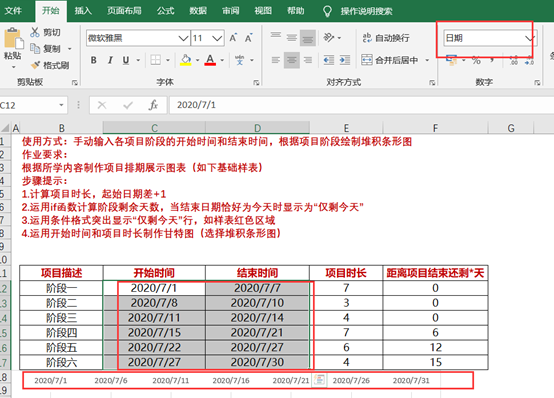Click Merge and Center (合并后居中)
554x398 pixels.
point(390,60)
